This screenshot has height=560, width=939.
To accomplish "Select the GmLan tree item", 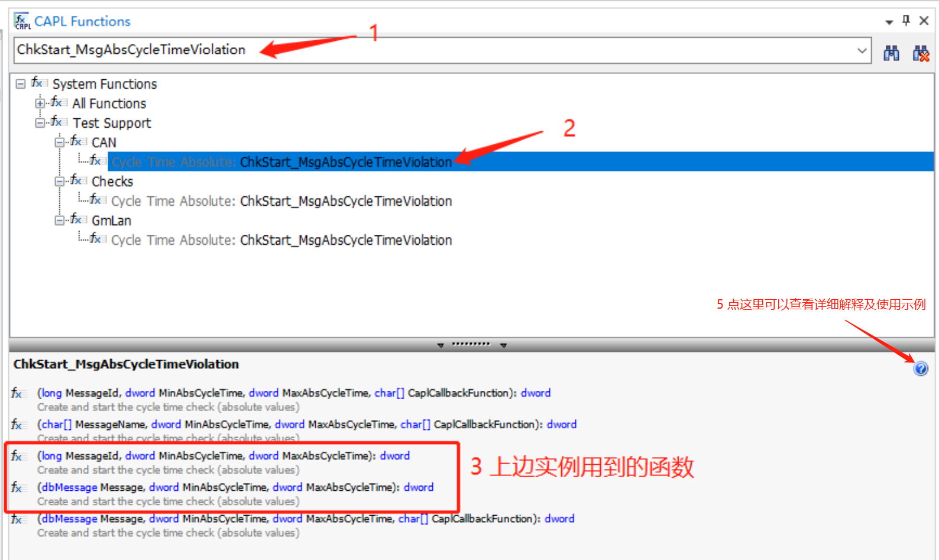I will pyautogui.click(x=111, y=221).
